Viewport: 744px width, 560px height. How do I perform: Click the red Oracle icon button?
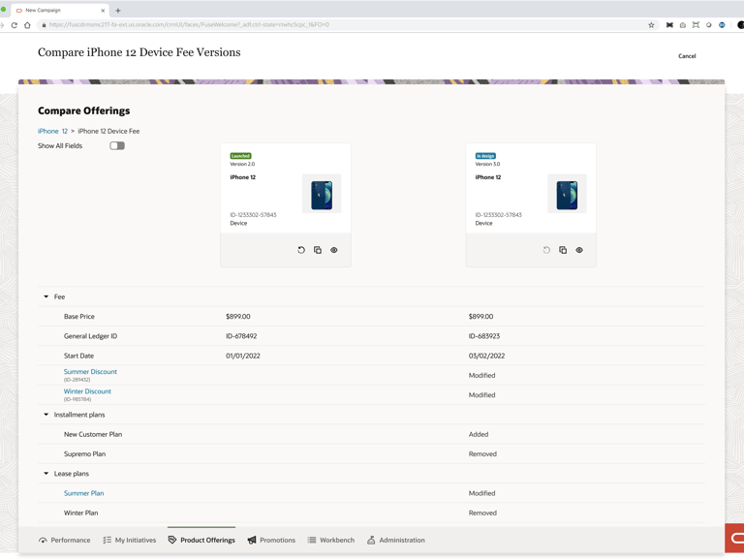coord(734,538)
